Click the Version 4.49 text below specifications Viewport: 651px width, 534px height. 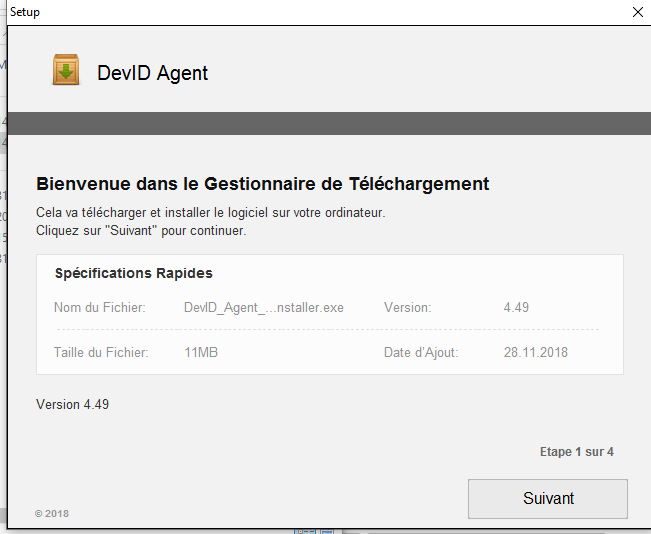click(72, 405)
